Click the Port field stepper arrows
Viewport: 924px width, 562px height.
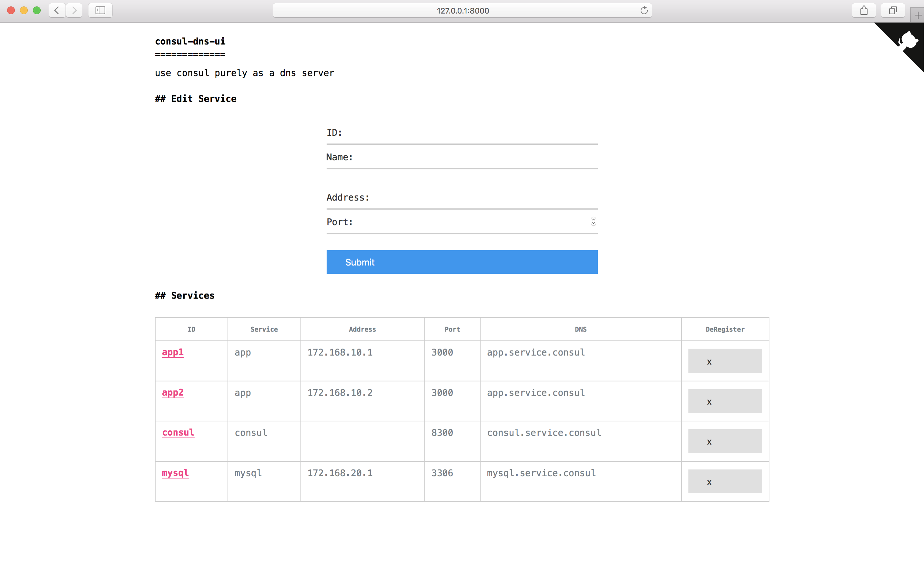(x=593, y=222)
